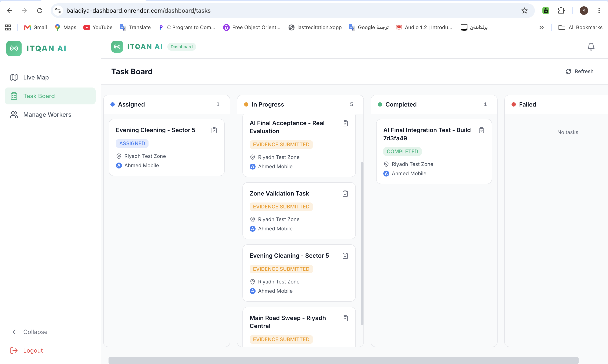Click the Dashboard badge in header
The width and height of the screenshot is (608, 364).
coord(181,47)
